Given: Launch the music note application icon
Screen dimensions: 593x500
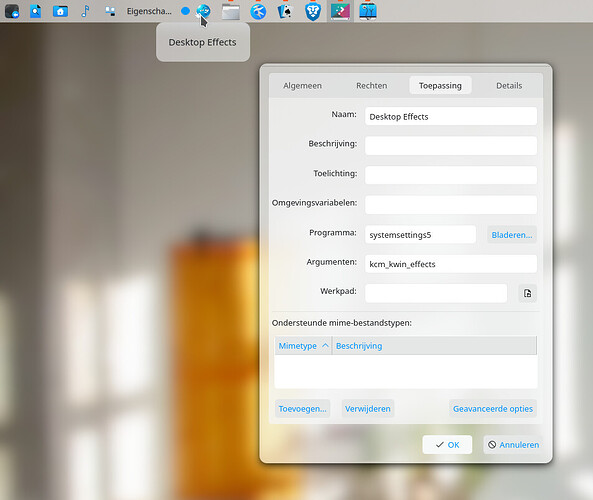Looking at the screenshot, I should click(x=85, y=11).
